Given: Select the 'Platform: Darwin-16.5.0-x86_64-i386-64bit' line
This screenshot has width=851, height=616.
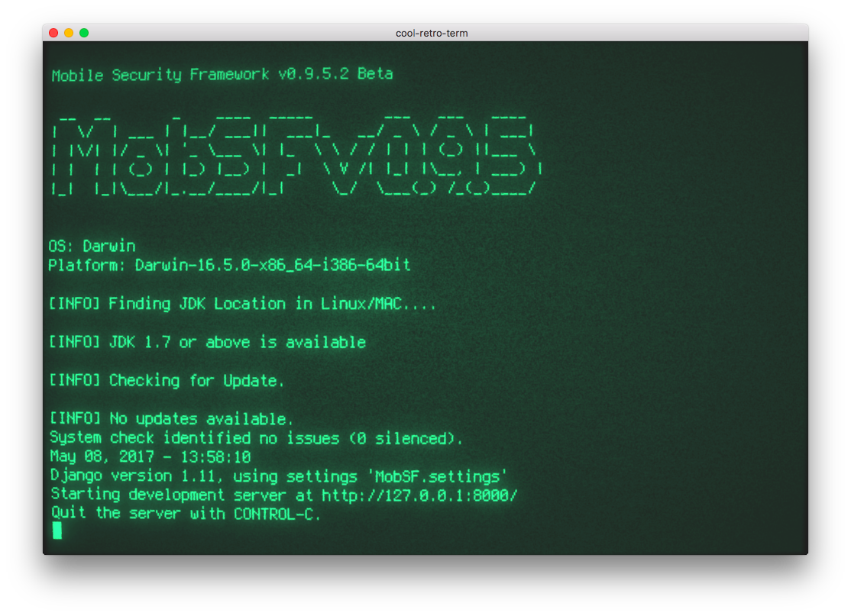Looking at the screenshot, I should 230,265.
